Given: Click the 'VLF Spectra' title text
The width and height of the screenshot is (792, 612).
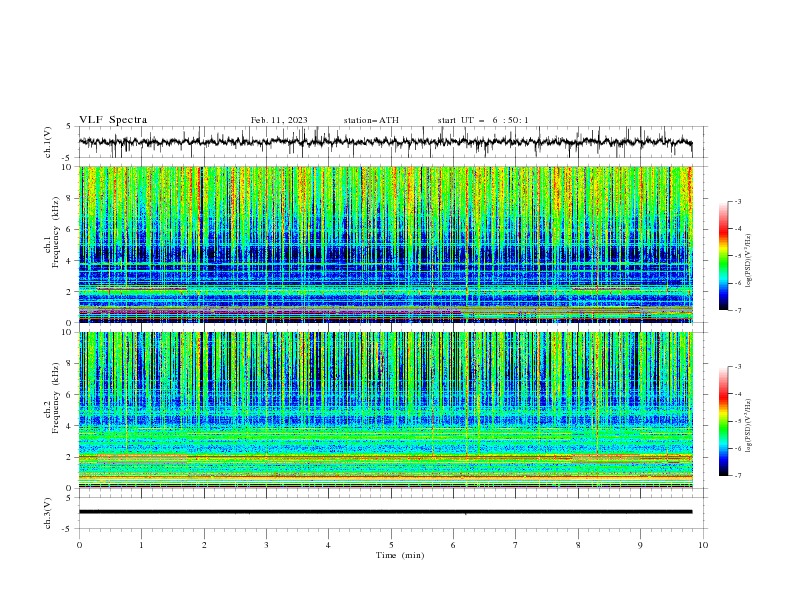Looking at the screenshot, I should click(x=113, y=120).
